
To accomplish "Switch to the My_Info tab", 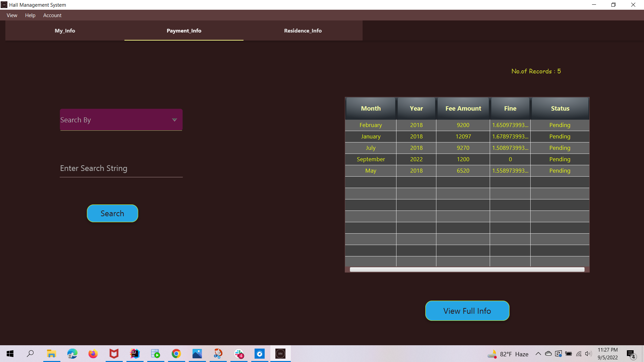I will coord(65,31).
